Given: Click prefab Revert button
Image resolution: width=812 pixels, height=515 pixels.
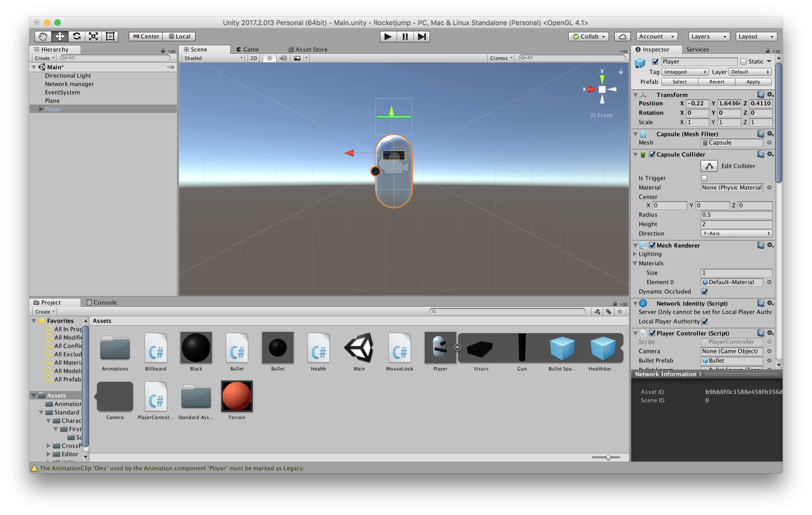Looking at the screenshot, I should tap(717, 82).
